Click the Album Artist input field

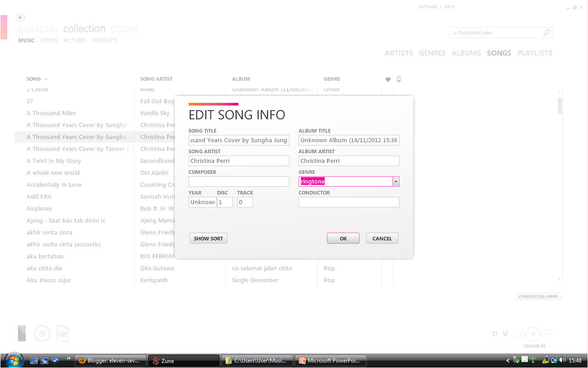point(349,161)
